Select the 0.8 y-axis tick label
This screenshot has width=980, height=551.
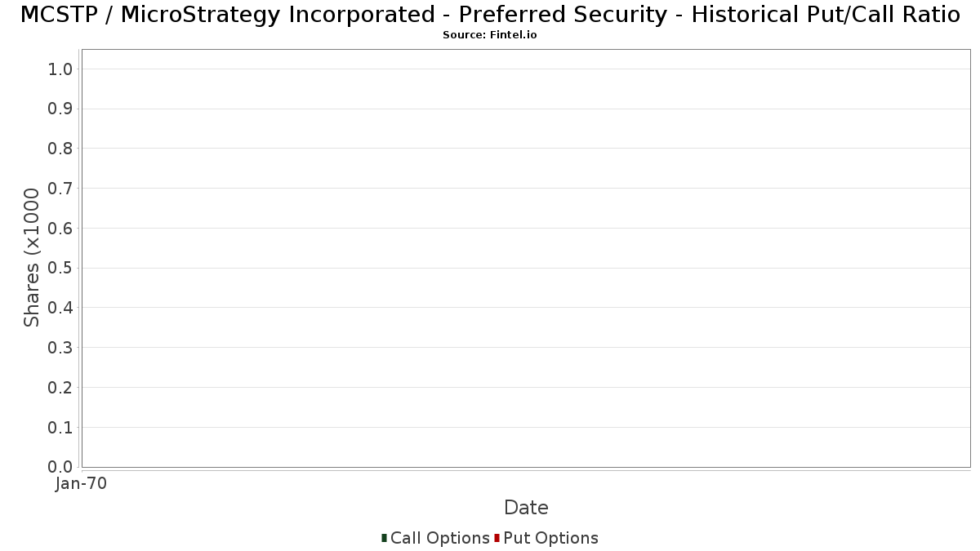coord(60,149)
